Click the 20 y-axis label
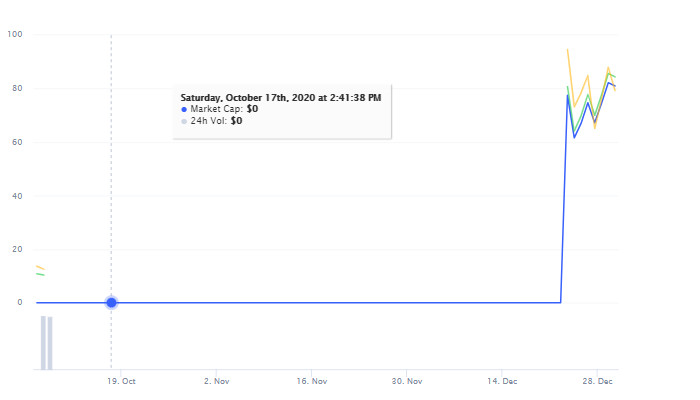The width and height of the screenshot is (700, 400). click(17, 250)
